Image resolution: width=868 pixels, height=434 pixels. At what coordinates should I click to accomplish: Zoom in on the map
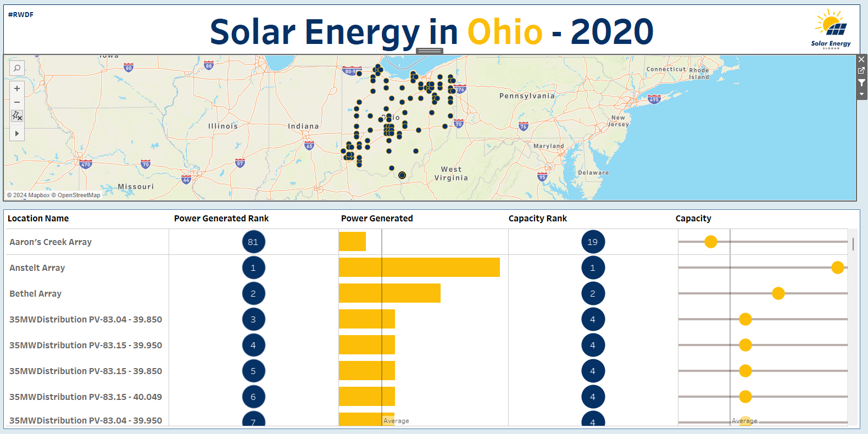tap(17, 88)
